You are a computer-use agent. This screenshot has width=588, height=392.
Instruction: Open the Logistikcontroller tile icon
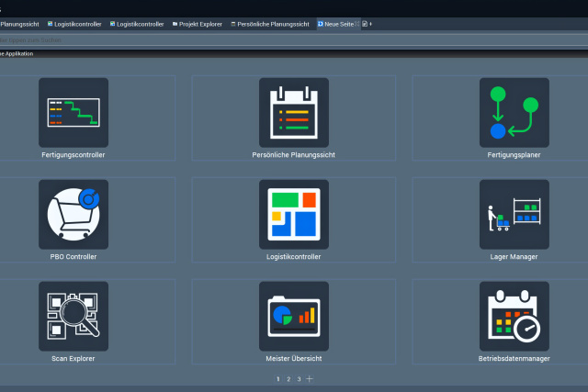293,214
